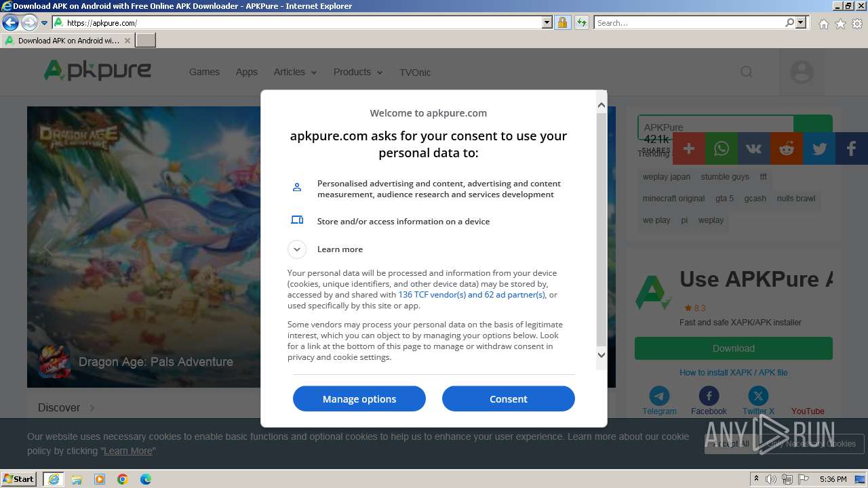Share via Reddit icon
The height and width of the screenshot is (488, 868).
point(787,148)
